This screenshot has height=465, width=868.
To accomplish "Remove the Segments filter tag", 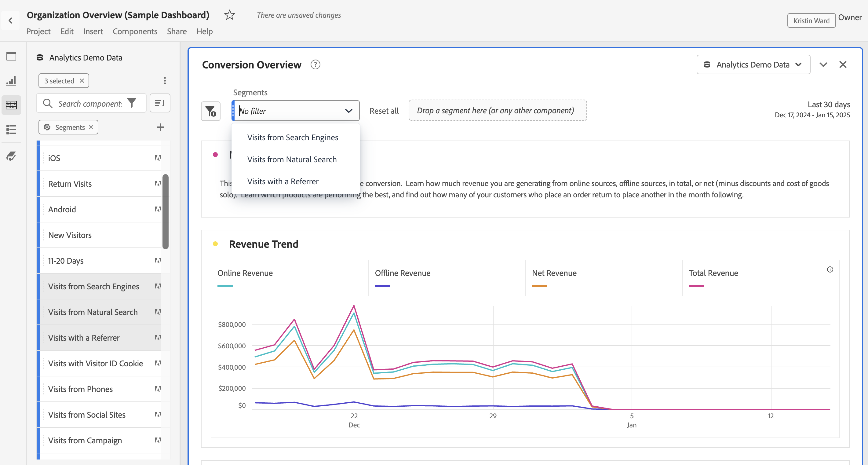I will tap(91, 127).
